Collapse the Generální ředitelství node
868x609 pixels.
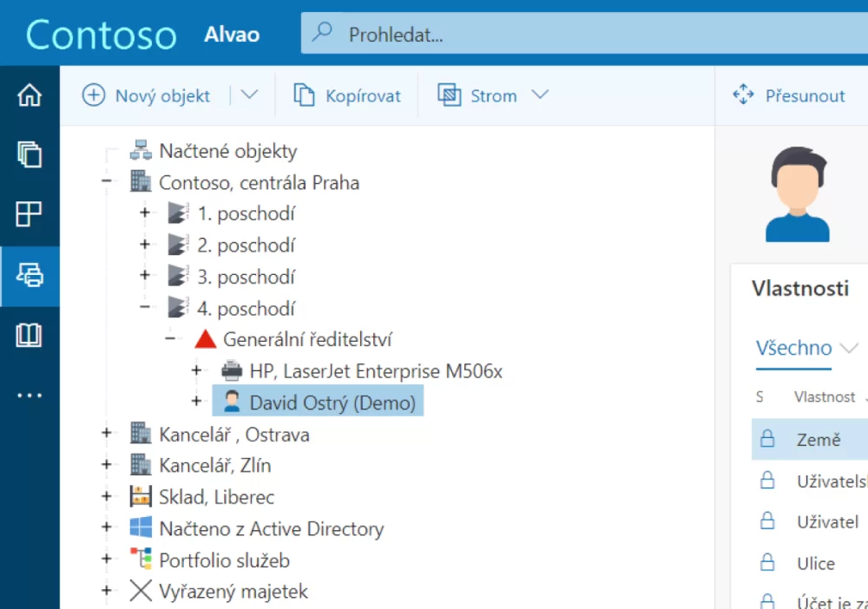point(171,339)
